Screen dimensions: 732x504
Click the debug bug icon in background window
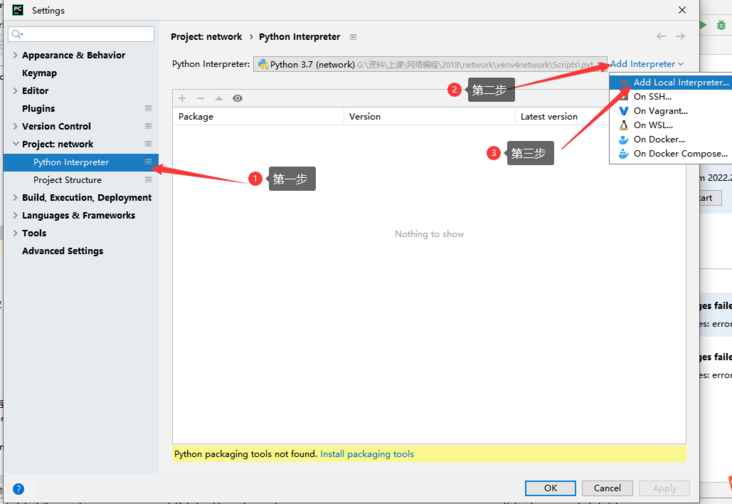[x=721, y=25]
